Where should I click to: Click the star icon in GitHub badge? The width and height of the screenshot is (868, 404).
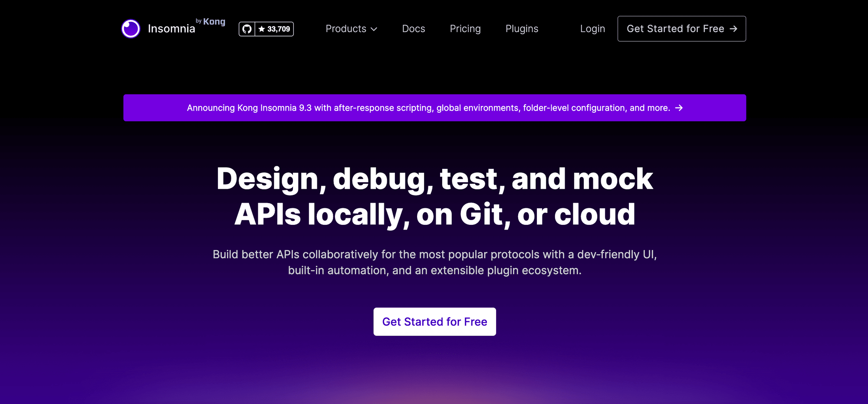point(262,29)
